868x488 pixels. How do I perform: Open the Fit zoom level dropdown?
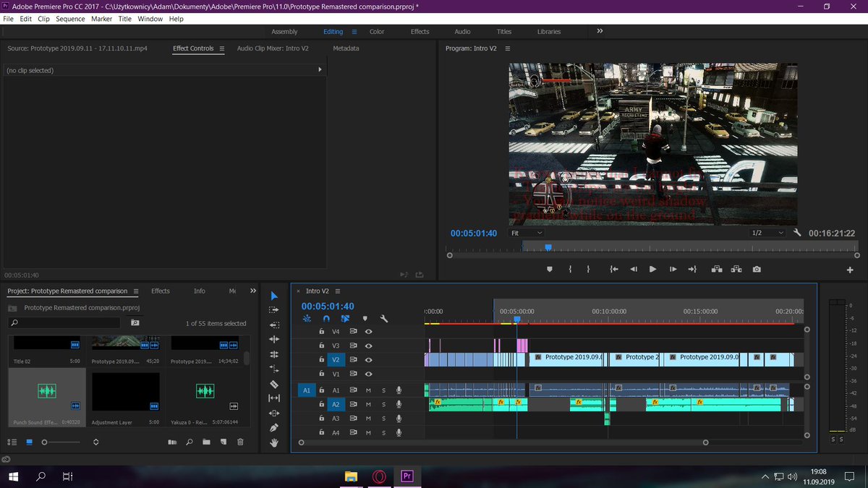(x=527, y=234)
